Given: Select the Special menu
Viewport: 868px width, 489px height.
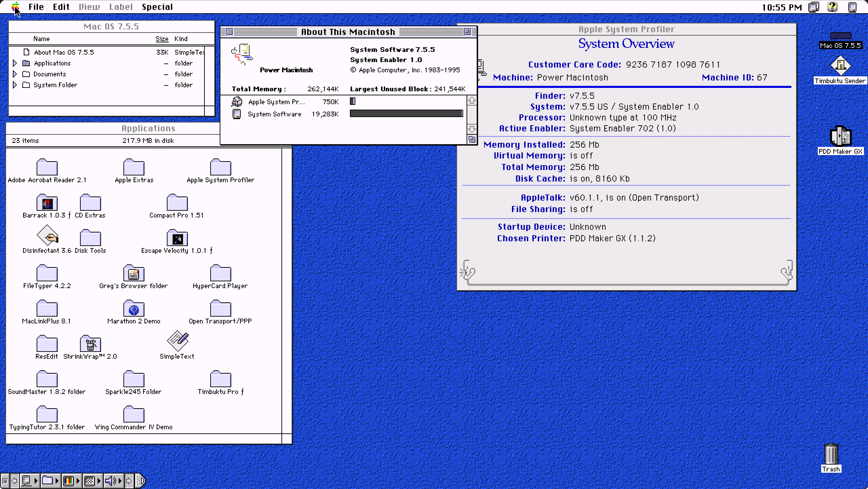Looking at the screenshot, I should coord(157,6).
